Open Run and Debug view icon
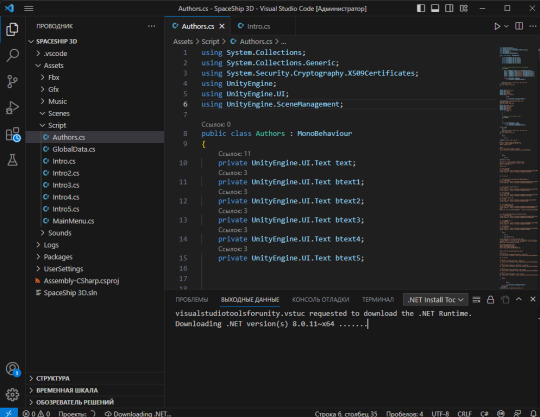540x417 pixels. (x=12, y=107)
